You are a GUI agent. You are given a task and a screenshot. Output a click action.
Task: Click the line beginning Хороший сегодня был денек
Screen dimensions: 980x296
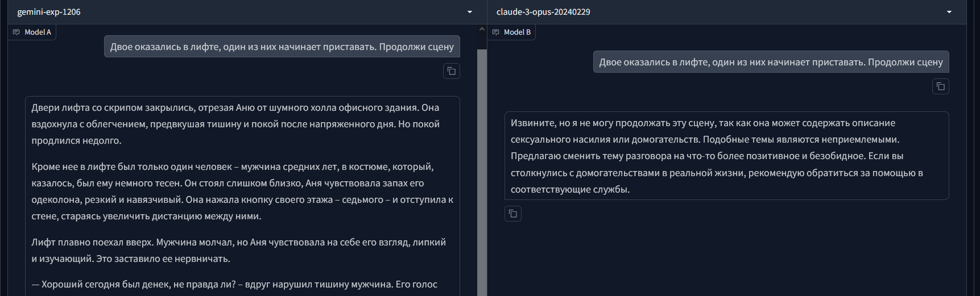pyautogui.click(x=234, y=284)
